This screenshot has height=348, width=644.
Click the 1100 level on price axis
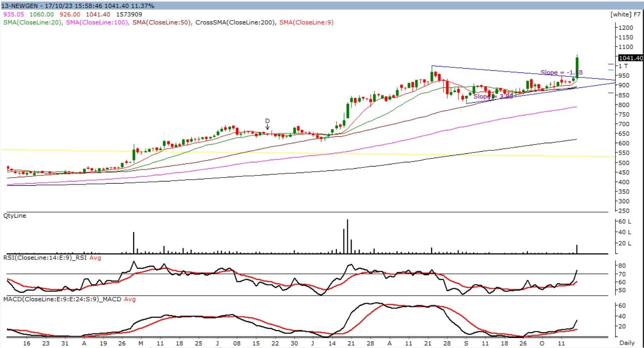626,47
